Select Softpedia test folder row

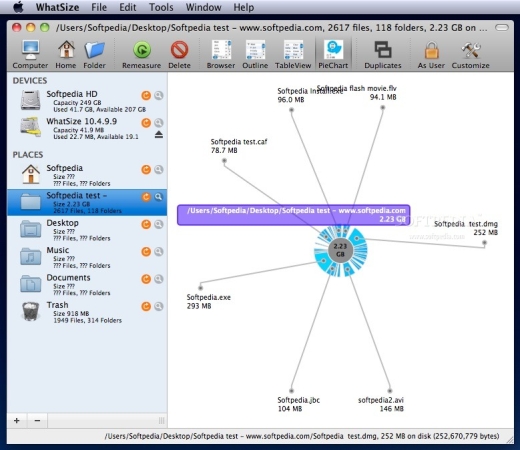point(87,203)
